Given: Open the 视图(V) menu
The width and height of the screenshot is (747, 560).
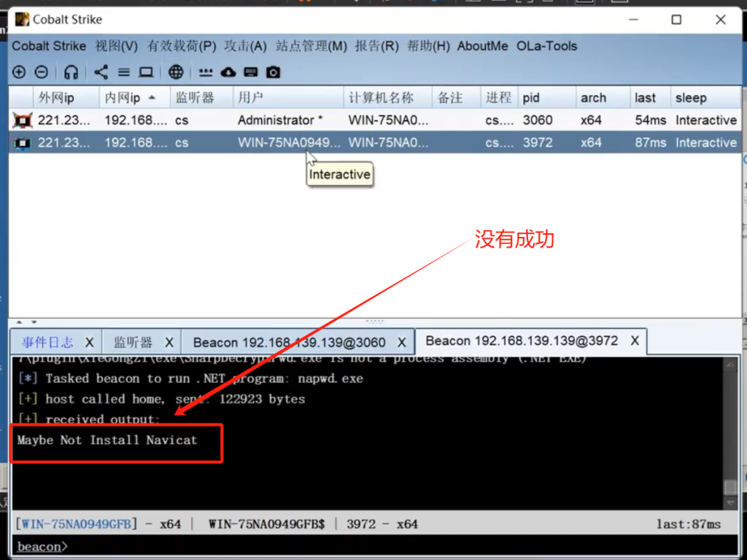Looking at the screenshot, I should click(116, 46).
